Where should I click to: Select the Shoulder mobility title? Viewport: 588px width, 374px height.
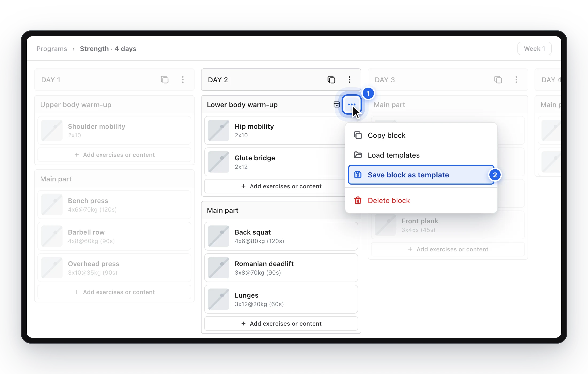coord(96,126)
